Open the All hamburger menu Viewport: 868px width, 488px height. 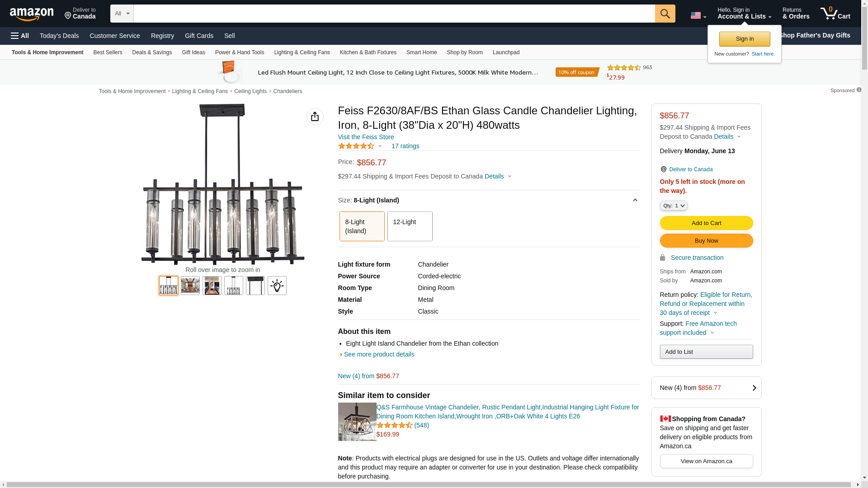(x=20, y=36)
